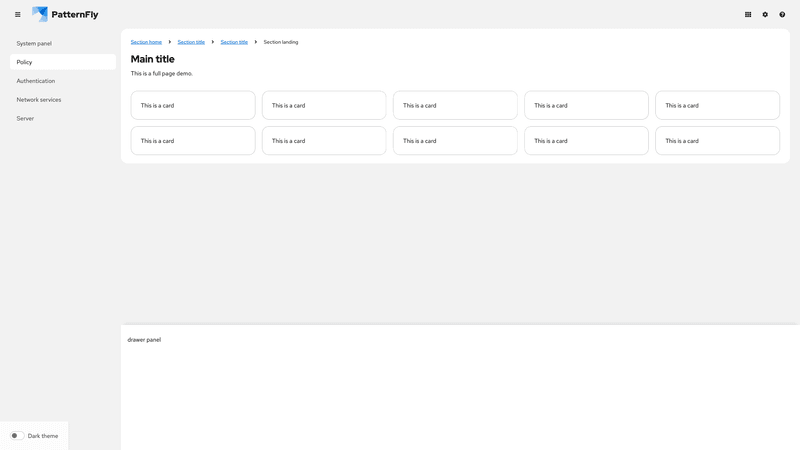This screenshot has width=800, height=450.
Task: Open the application launcher grid icon
Action: [748, 15]
